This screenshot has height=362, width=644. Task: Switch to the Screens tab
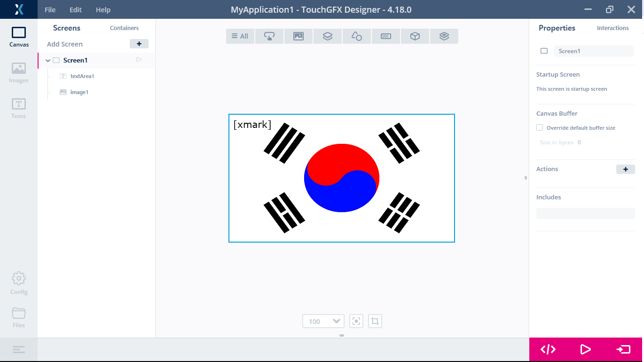pyautogui.click(x=67, y=28)
